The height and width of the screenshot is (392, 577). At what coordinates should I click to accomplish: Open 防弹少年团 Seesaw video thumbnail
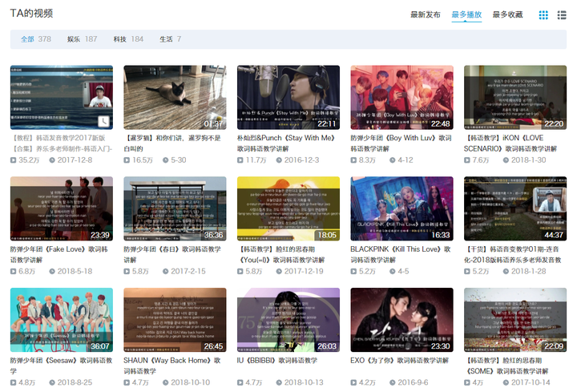62,320
